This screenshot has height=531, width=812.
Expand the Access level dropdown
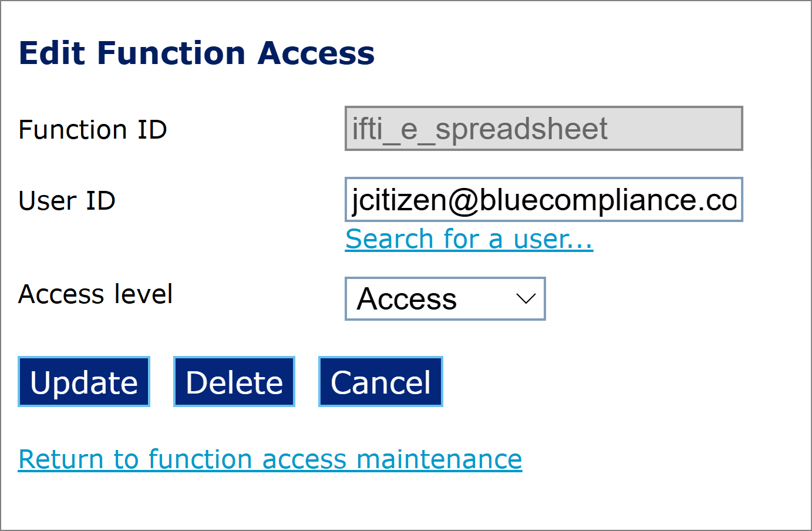[444, 299]
